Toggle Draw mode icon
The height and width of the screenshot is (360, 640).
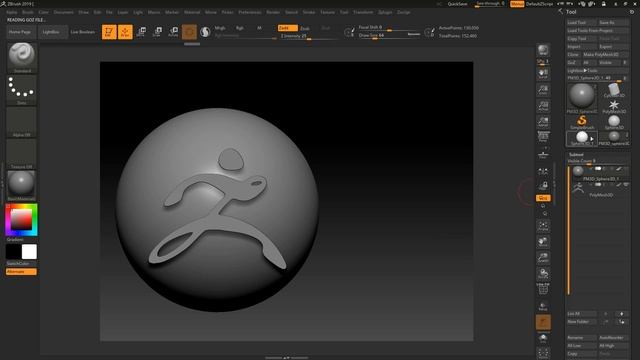(x=125, y=32)
